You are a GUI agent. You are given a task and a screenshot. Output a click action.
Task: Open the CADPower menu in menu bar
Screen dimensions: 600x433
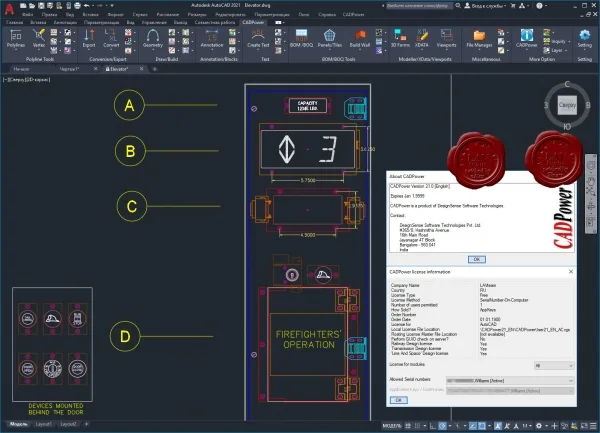[x=353, y=15]
